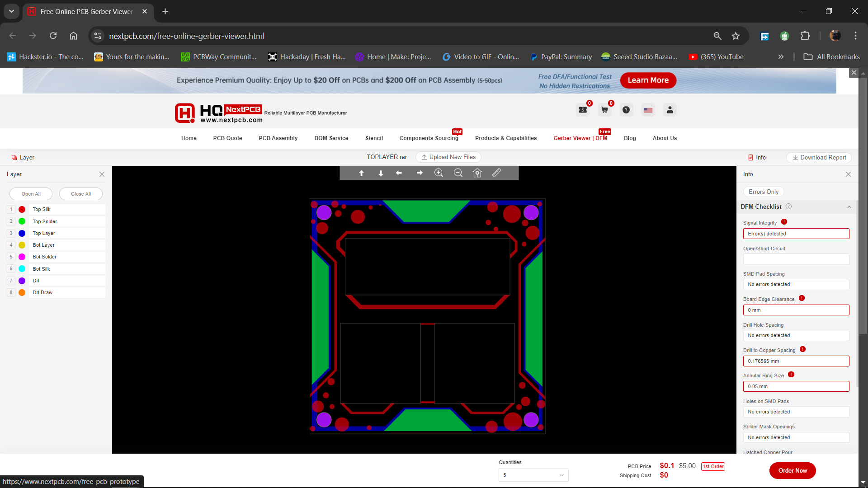Toggle the Drl layer visibility

[x=22, y=281]
